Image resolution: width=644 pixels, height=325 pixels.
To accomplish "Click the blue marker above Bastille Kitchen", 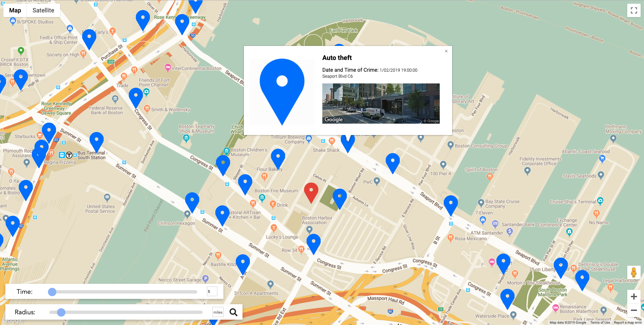I will (243, 264).
